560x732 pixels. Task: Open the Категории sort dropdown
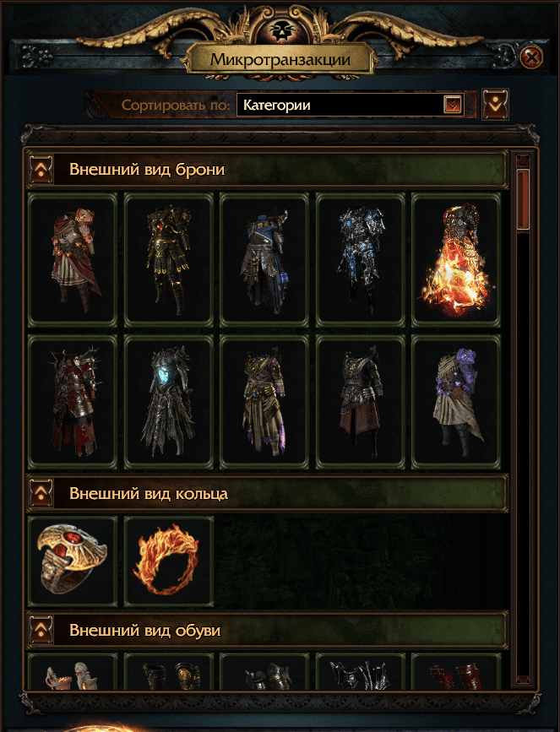point(351,105)
